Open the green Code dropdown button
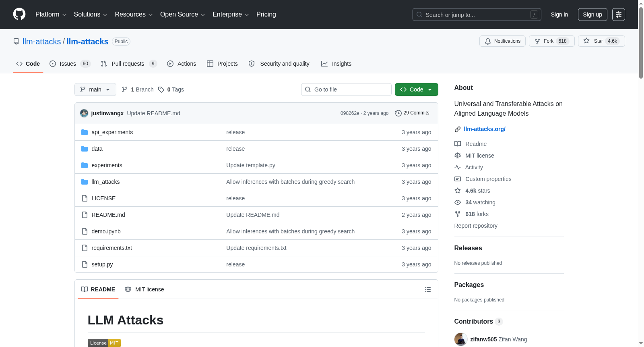This screenshot has height=347, width=644. click(x=417, y=89)
